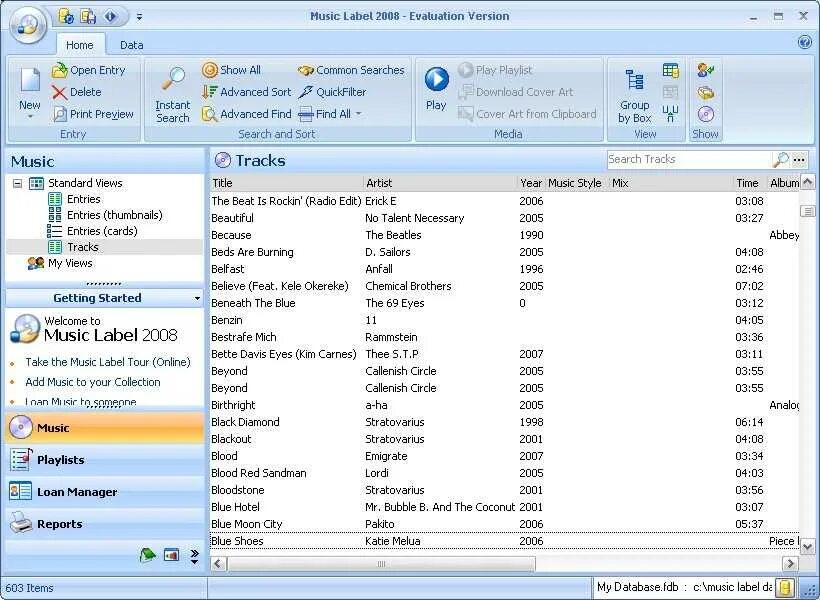Click the blue Play button
820x600 pixels.
click(436, 79)
